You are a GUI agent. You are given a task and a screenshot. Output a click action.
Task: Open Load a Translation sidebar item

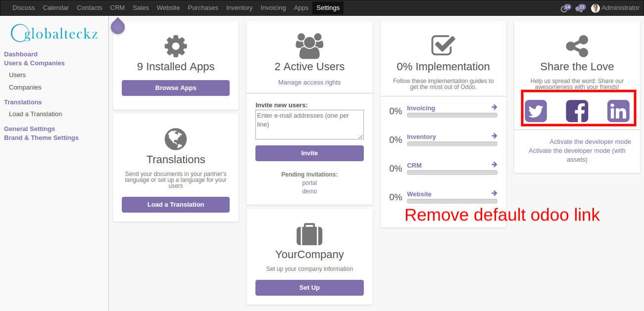tap(36, 114)
